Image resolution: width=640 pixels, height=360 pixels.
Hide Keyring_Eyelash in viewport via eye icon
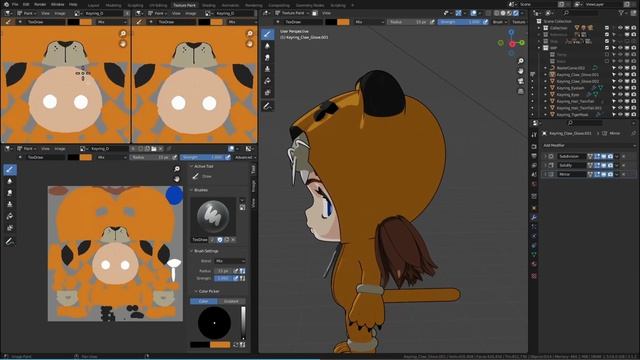click(x=620, y=88)
